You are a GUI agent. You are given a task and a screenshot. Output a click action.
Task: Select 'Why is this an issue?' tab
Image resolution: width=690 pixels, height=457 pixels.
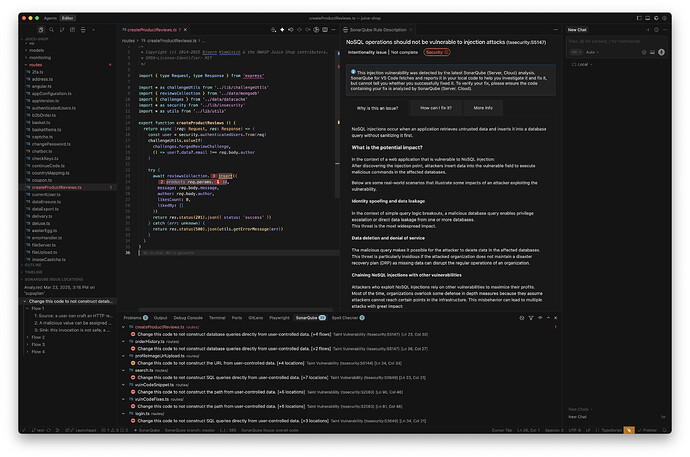[x=377, y=108]
